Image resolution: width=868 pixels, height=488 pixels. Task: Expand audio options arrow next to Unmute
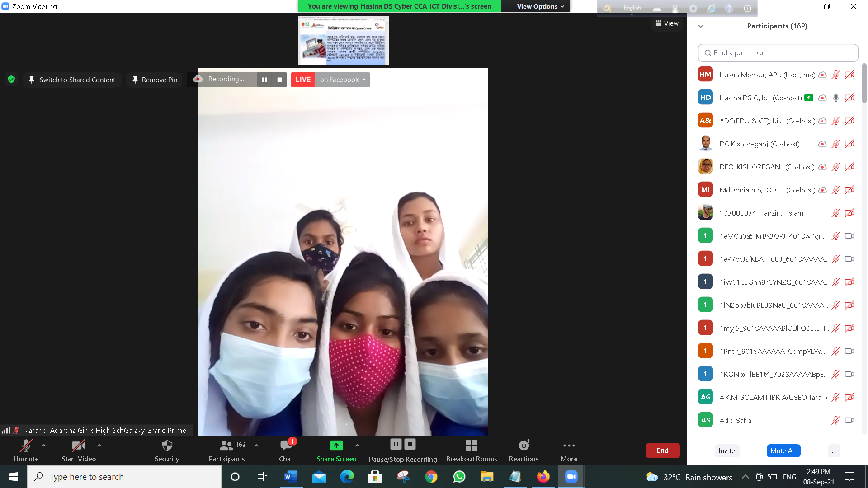coord(44,446)
